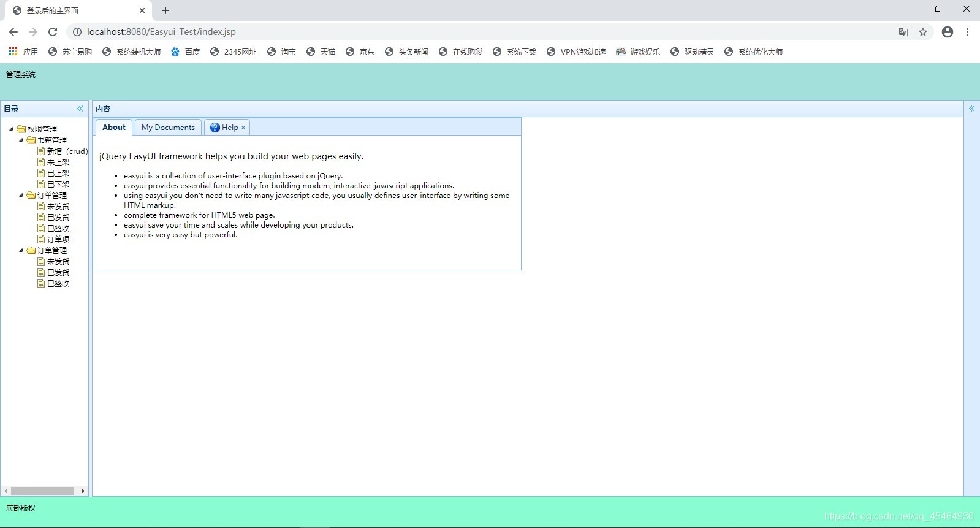Click the 目录 panel horizontal scrollbar thumb
The width and height of the screenshot is (980, 528).
pyautogui.click(x=42, y=491)
